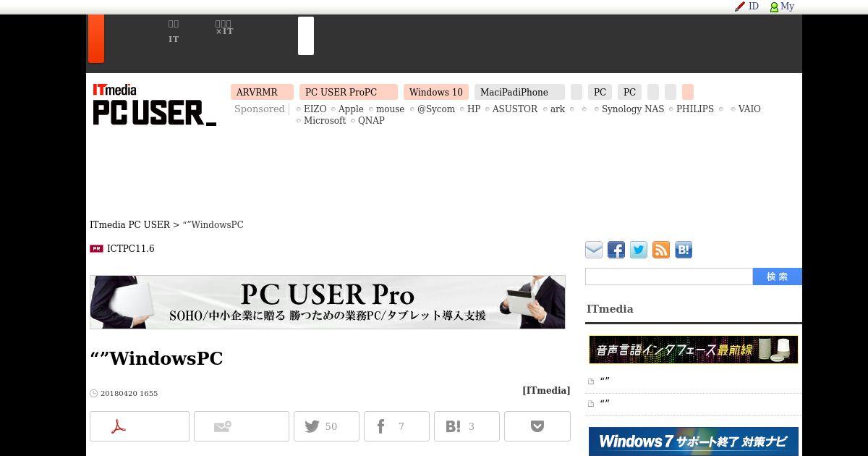Click the green person My icon

point(774,7)
